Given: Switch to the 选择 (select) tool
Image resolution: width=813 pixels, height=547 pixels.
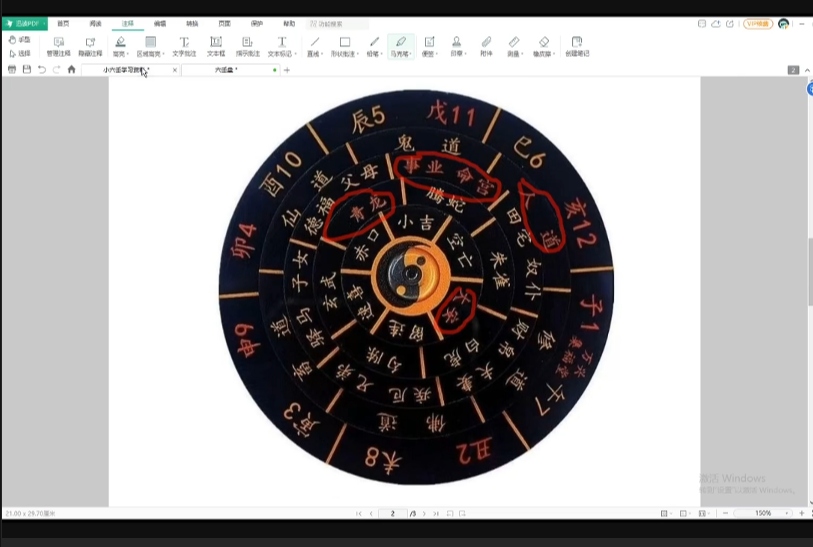Looking at the screenshot, I should pos(19,53).
